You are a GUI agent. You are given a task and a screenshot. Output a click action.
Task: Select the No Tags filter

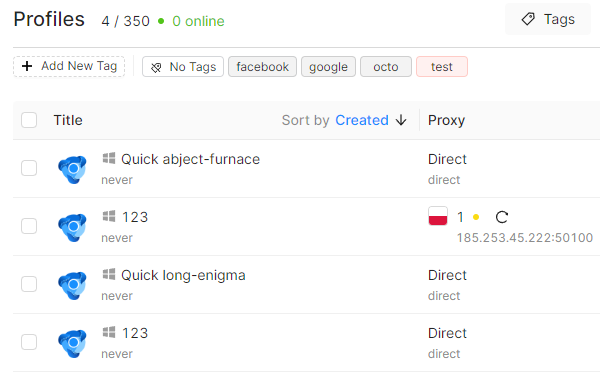coord(183,67)
